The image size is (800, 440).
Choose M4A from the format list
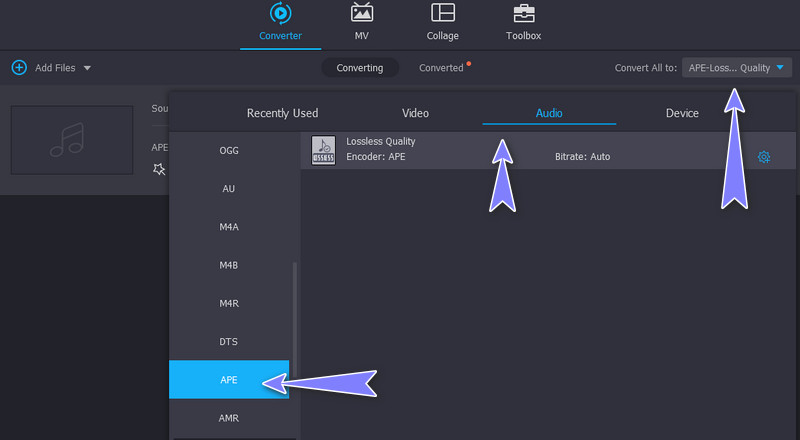tap(229, 227)
